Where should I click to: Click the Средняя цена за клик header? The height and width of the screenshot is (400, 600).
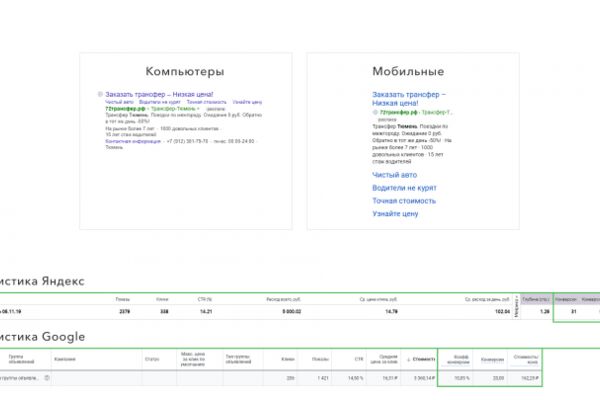384,359
